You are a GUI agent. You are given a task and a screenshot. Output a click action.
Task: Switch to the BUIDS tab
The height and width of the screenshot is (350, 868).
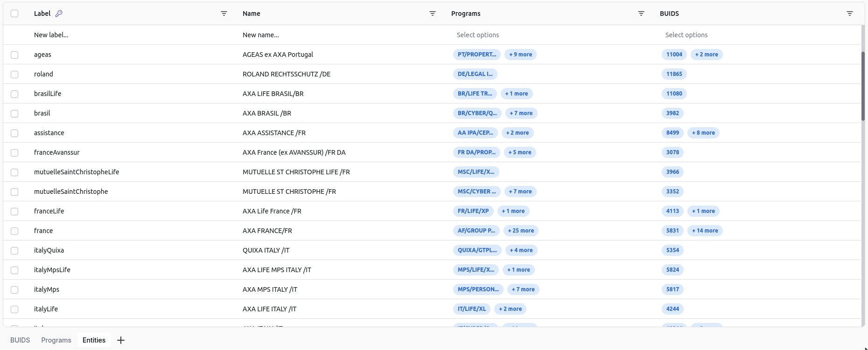click(20, 340)
